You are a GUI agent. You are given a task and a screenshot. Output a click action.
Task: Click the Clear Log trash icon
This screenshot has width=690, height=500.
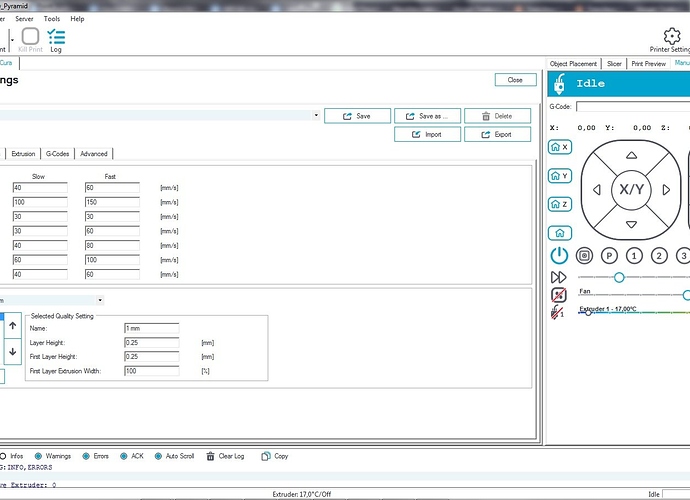[x=210, y=456]
